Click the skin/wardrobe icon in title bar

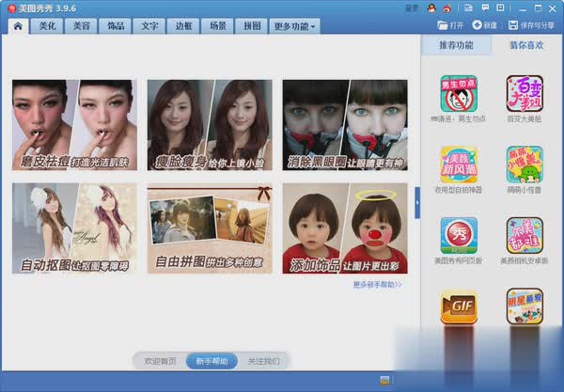[468, 8]
